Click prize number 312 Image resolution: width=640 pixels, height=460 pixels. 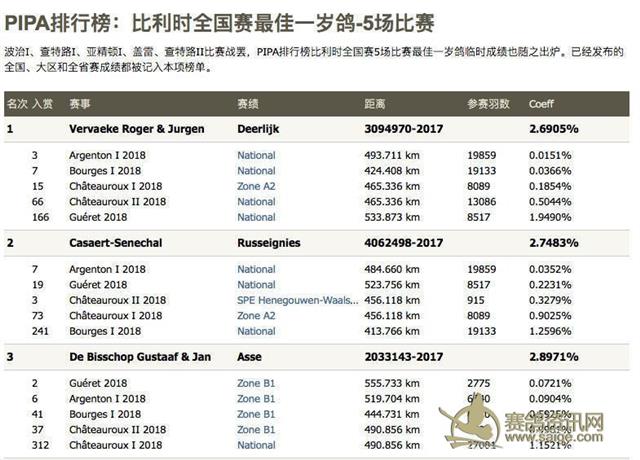click(40, 445)
